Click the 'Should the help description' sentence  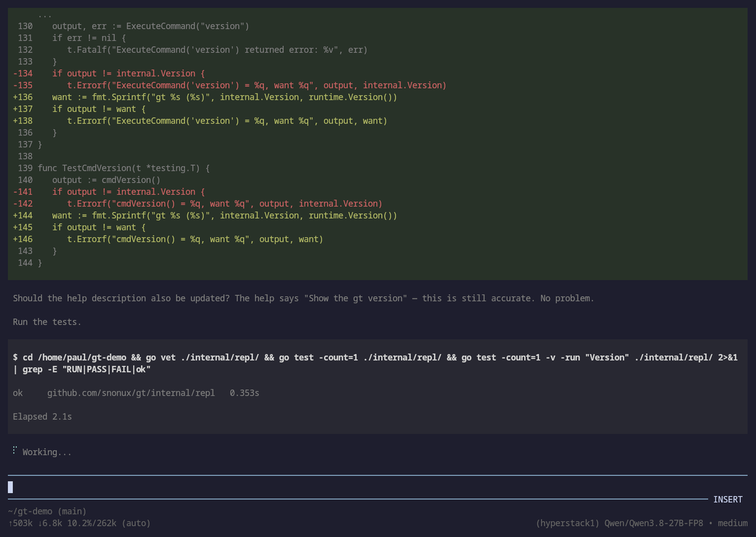click(303, 298)
